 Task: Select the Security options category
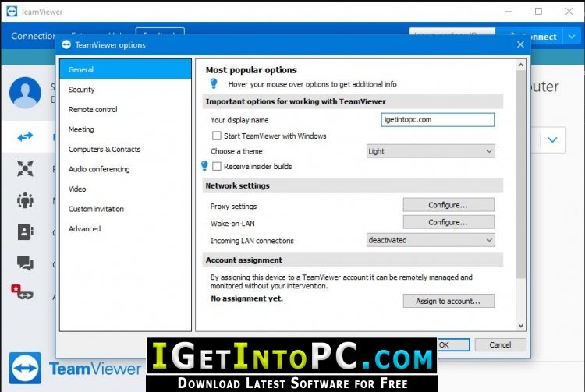point(126,90)
